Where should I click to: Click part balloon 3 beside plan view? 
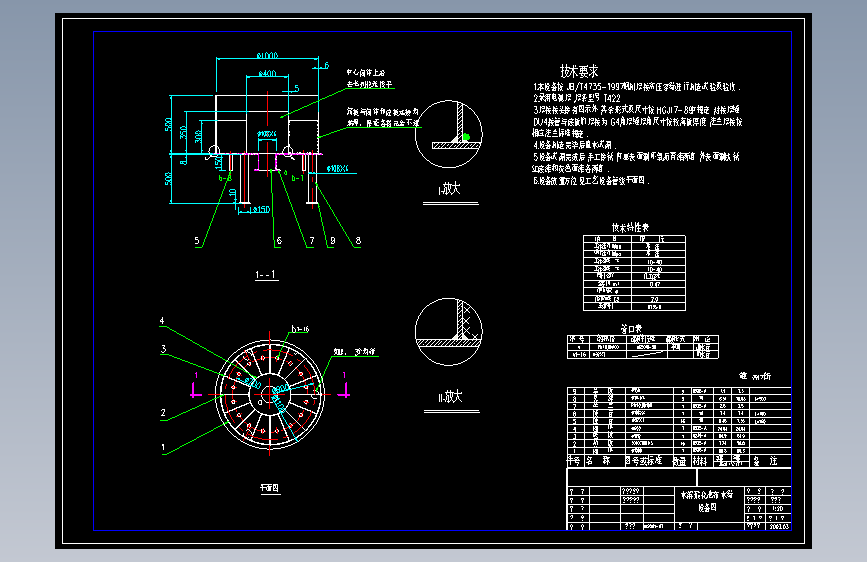pyautogui.click(x=163, y=349)
